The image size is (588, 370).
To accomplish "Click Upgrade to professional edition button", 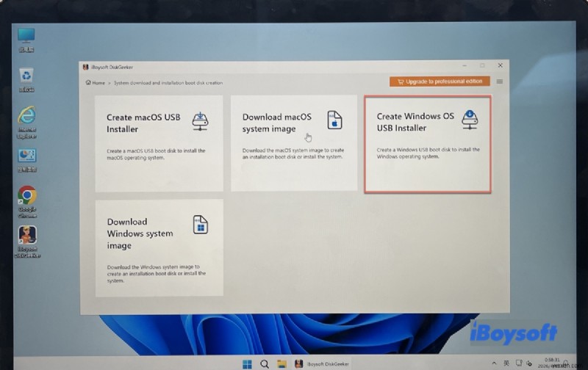I will [440, 81].
